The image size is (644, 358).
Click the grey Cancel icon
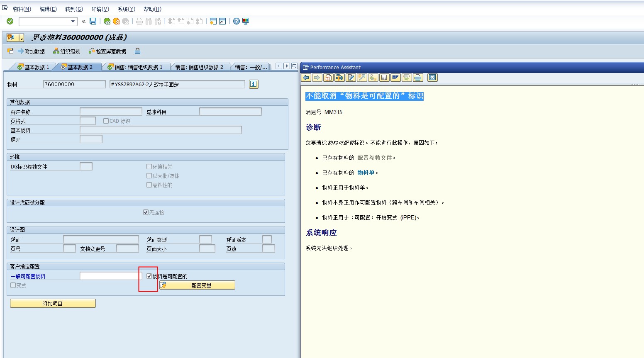pyautogui.click(x=125, y=21)
